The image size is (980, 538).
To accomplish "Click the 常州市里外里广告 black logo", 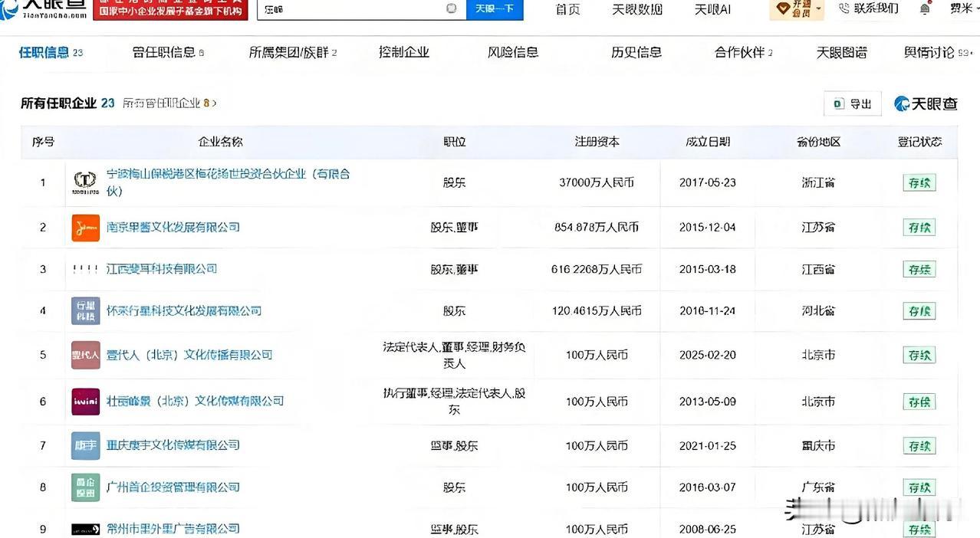I will click(x=85, y=529).
